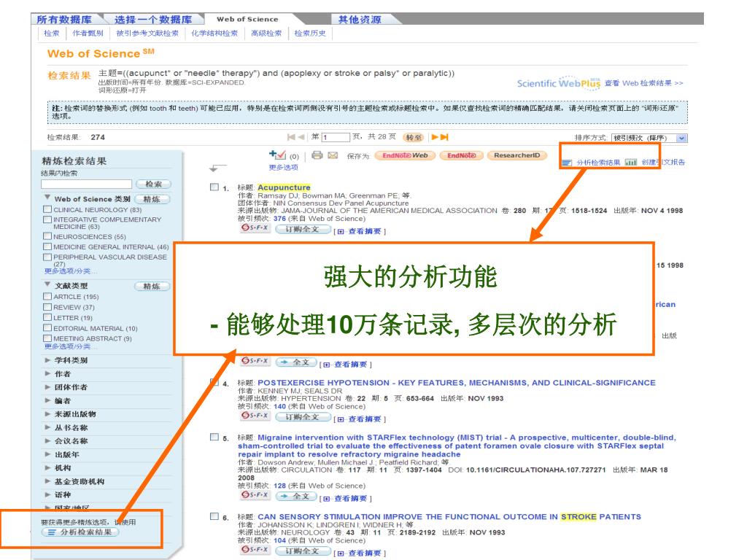Image resolution: width=747 pixels, height=560 pixels.
Task: Click the 创建引文报告 chart icon
Action: (631, 163)
